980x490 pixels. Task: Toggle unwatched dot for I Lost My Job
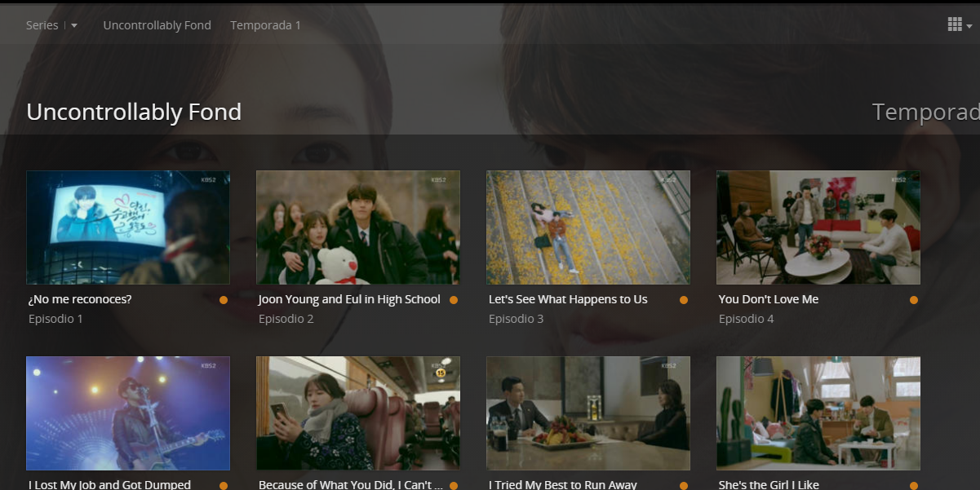coord(224,485)
